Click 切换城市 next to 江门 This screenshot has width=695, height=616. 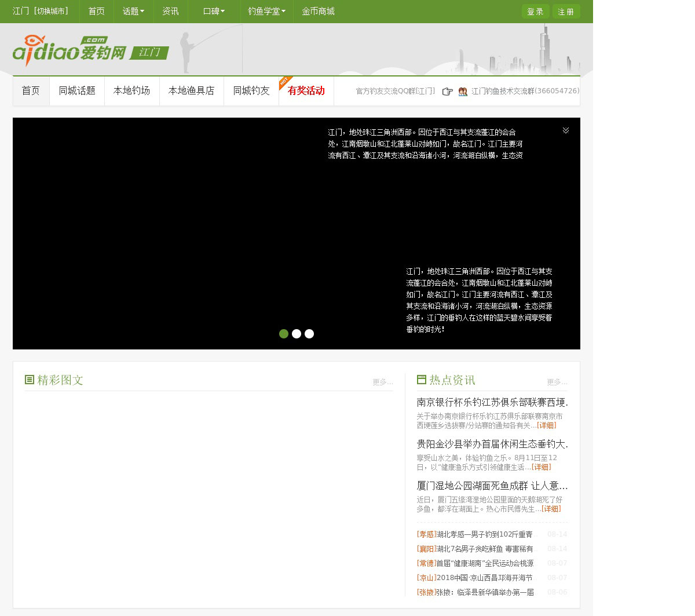click(52, 12)
